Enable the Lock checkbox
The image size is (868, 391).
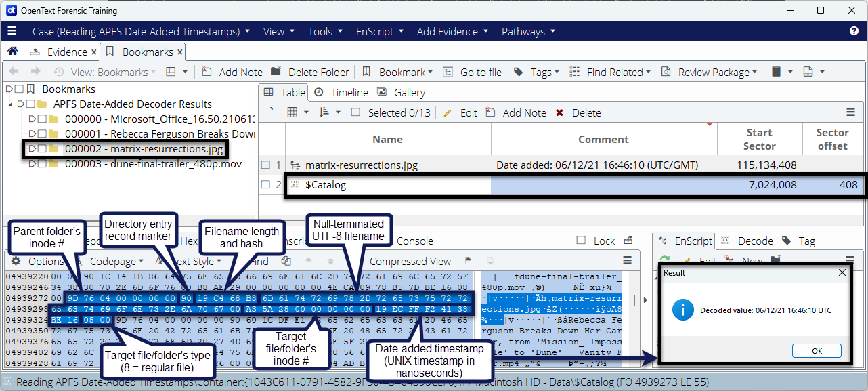(580, 241)
